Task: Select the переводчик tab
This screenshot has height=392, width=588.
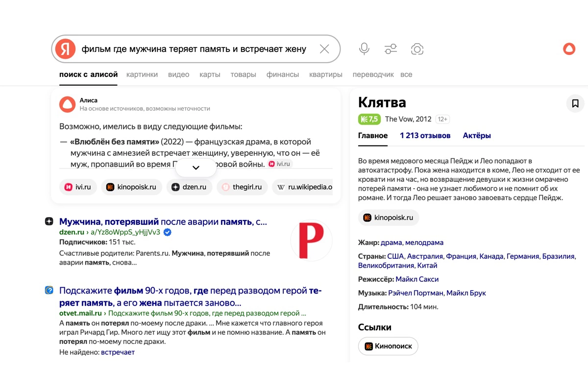Action: pyautogui.click(x=373, y=74)
